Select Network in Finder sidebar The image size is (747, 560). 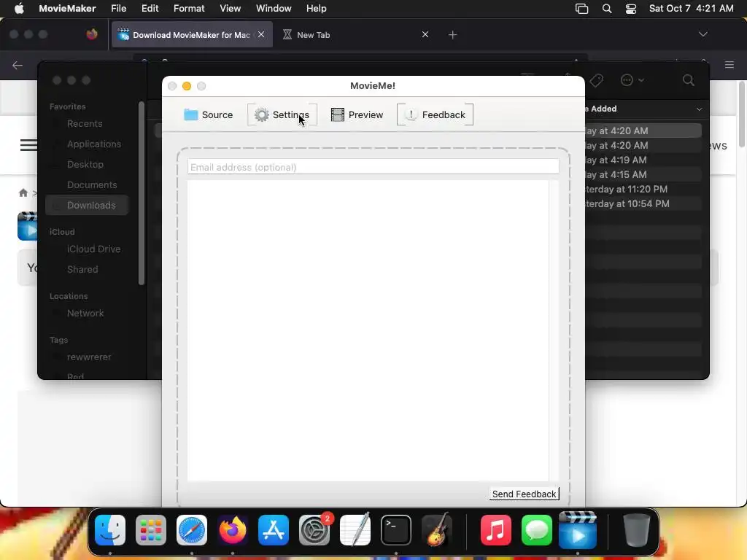[85, 314]
